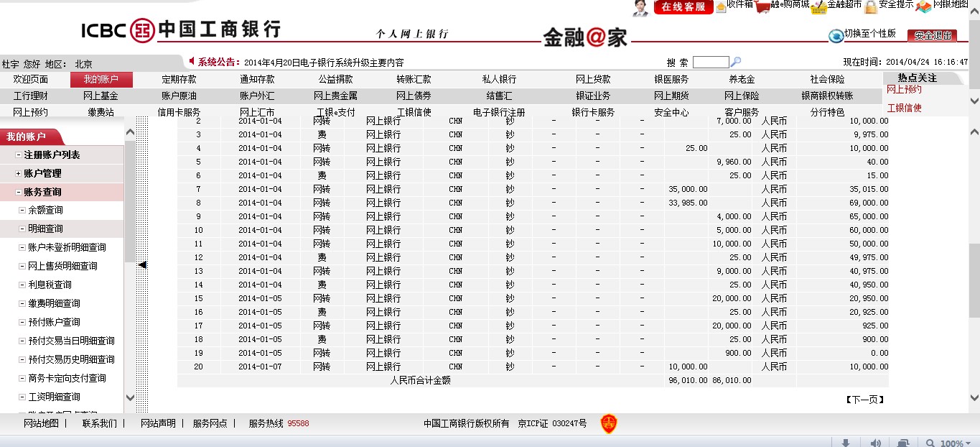The image size is (980, 447).
Task: Open 服务网点 footer link
Action: tap(210, 423)
